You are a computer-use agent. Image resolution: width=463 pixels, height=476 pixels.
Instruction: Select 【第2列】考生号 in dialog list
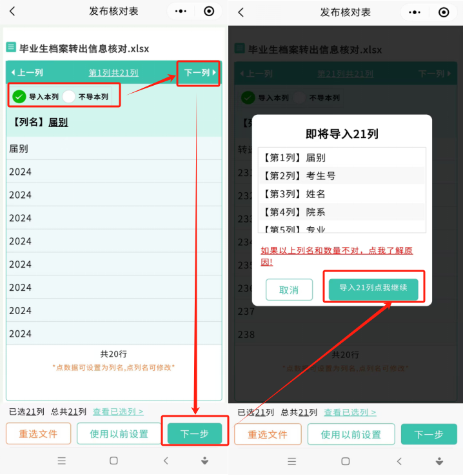click(342, 176)
